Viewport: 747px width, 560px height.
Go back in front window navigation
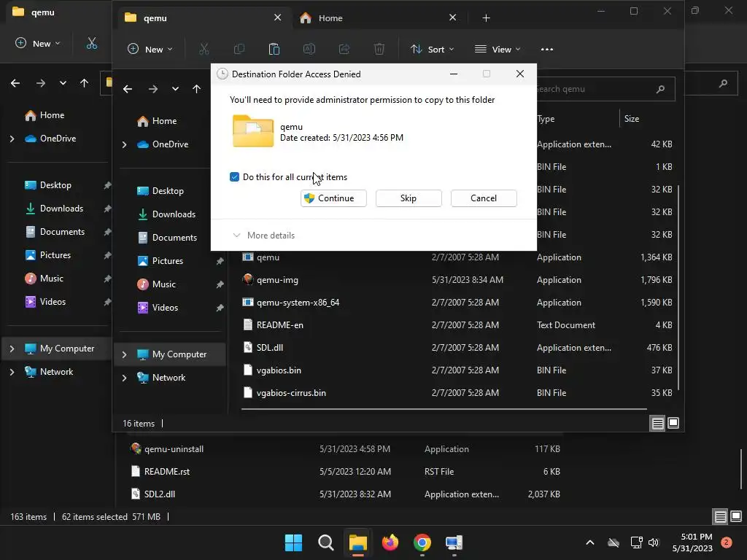click(x=128, y=89)
